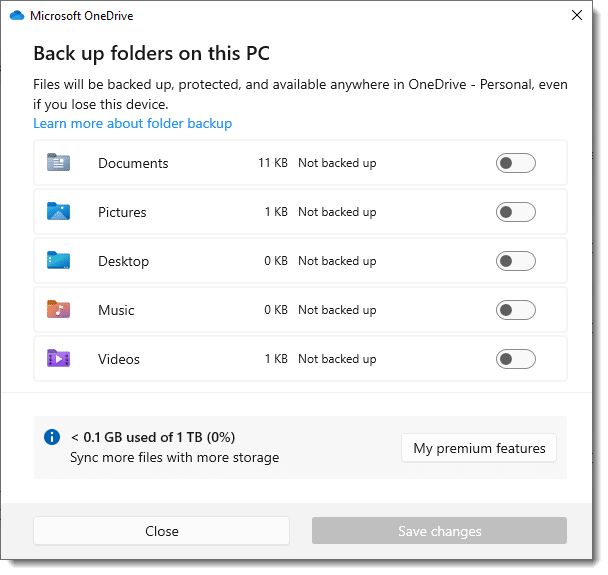The width and height of the screenshot is (608, 575).
Task: Click the Music folder icon
Action: tap(59, 310)
